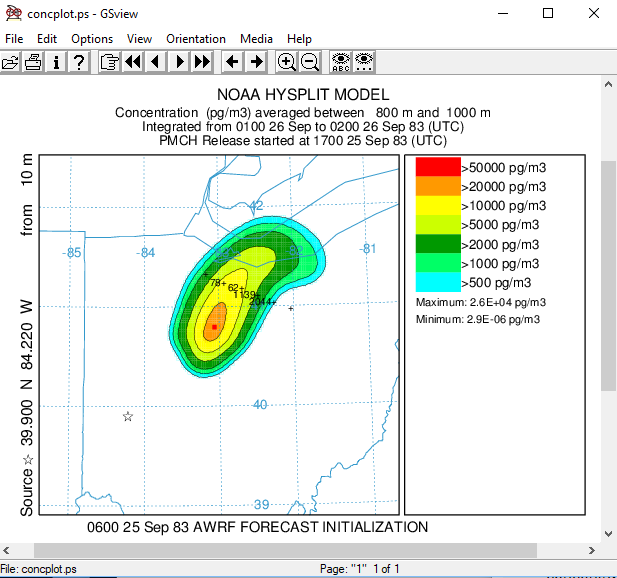The height and width of the screenshot is (578, 617).
Task: Open the File menu
Action: (x=14, y=39)
